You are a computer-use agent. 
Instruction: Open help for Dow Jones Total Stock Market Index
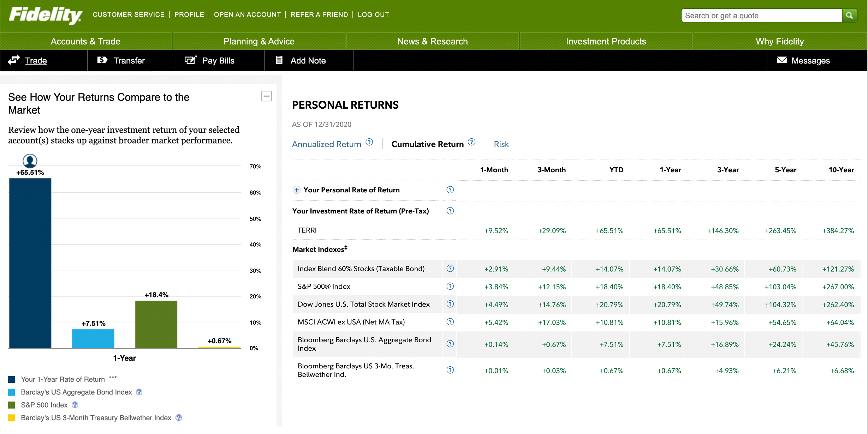click(x=450, y=304)
